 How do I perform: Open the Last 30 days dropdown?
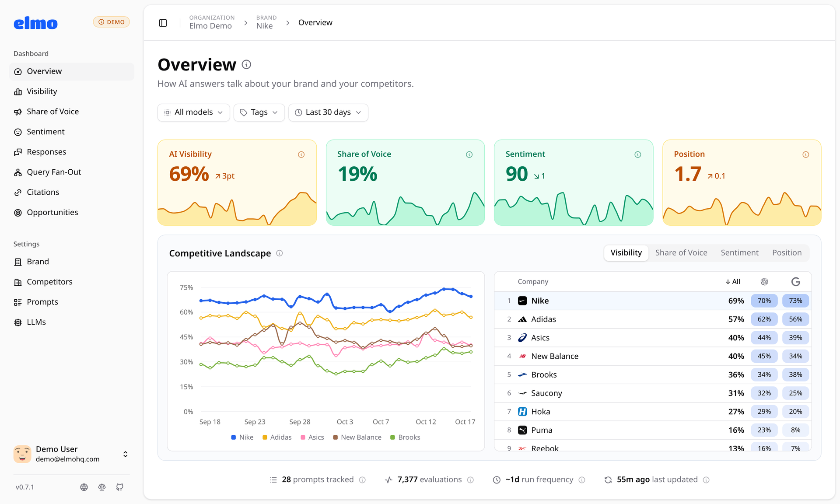328,112
